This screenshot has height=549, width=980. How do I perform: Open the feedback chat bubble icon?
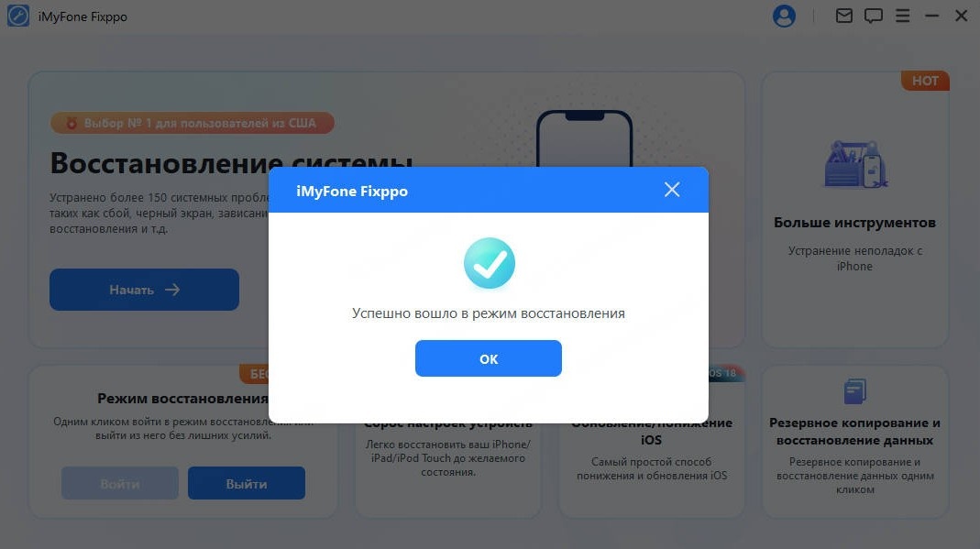(x=873, y=16)
